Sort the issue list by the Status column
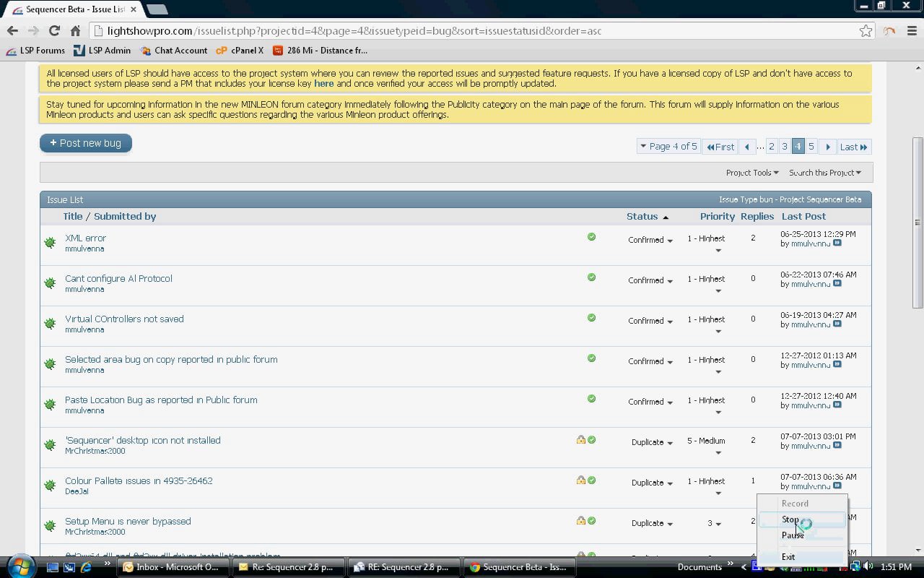 click(x=642, y=216)
